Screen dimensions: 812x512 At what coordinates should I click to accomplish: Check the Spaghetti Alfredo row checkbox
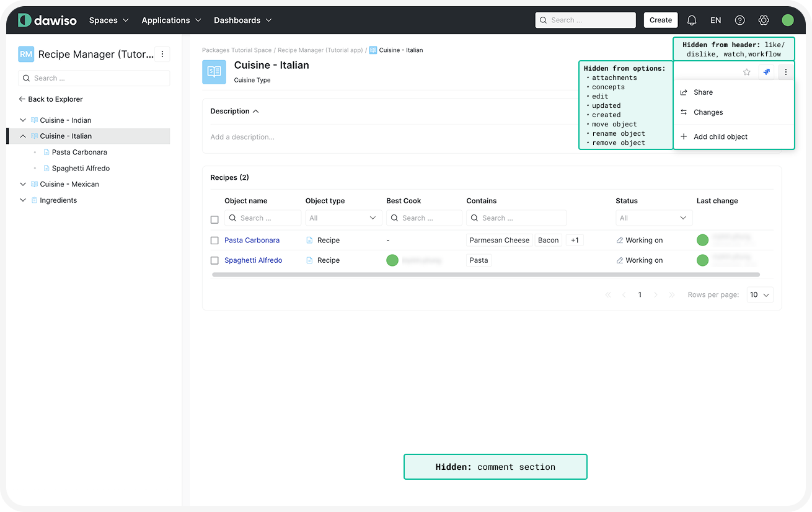coord(214,261)
